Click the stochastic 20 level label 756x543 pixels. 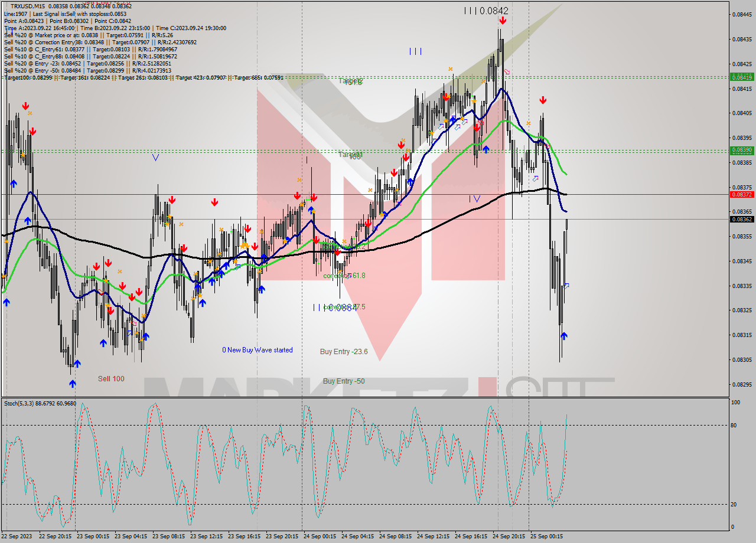point(735,504)
